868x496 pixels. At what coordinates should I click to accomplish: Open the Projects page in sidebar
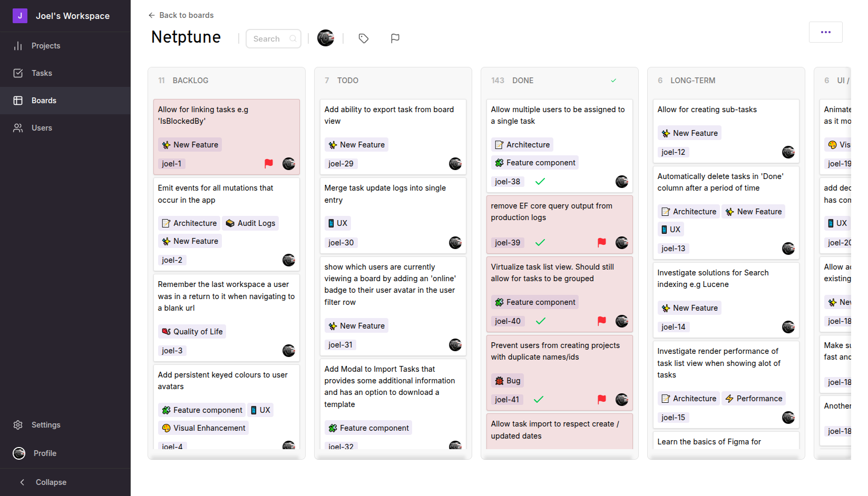click(45, 46)
